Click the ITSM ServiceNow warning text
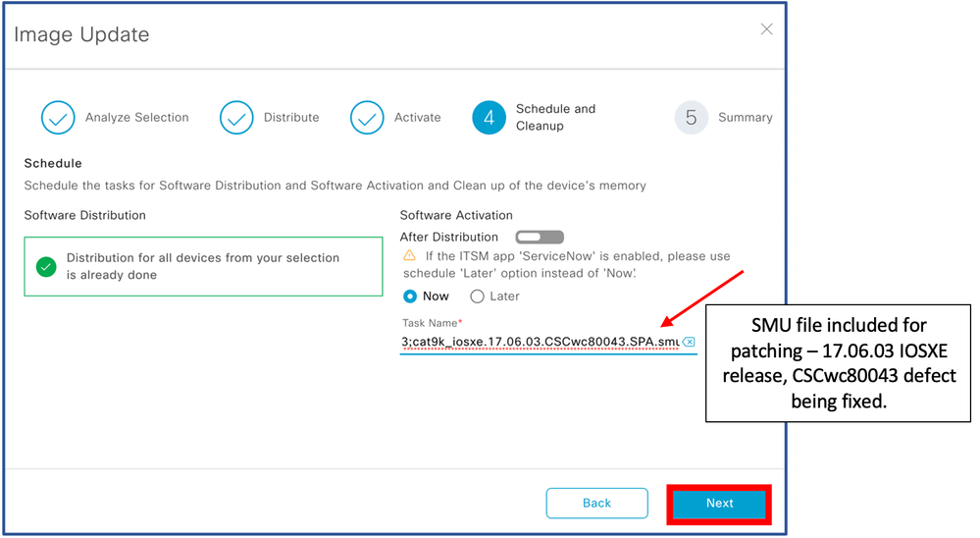Screen dimensions: 980x538 (566, 265)
